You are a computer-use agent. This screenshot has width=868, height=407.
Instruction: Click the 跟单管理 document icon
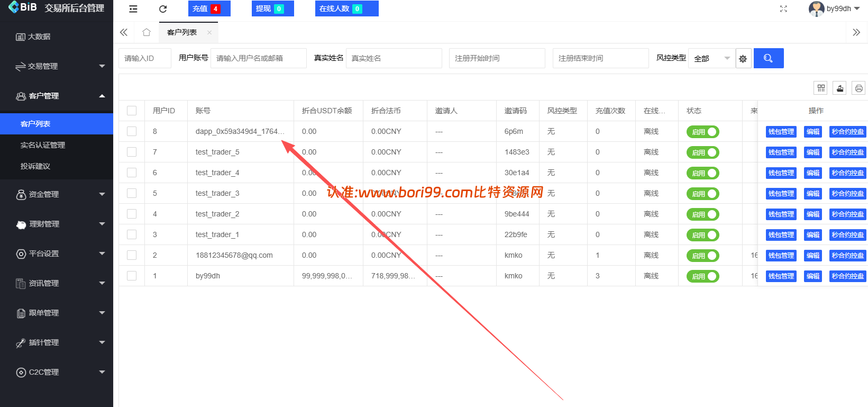pyautogui.click(x=21, y=313)
